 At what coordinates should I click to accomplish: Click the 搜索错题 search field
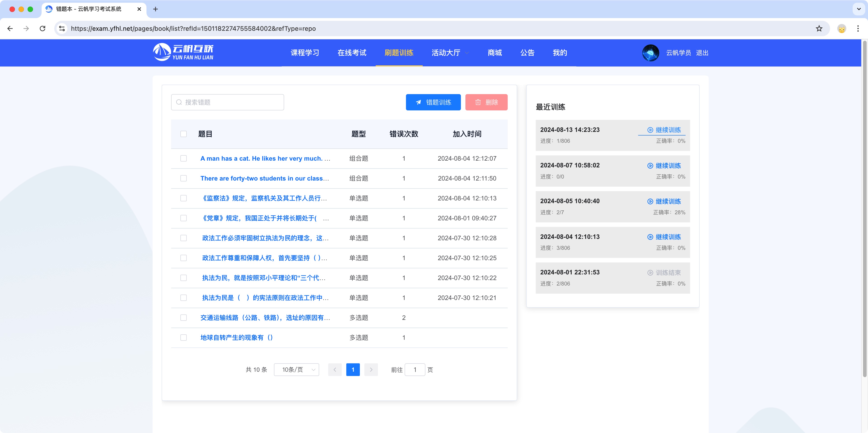point(227,102)
